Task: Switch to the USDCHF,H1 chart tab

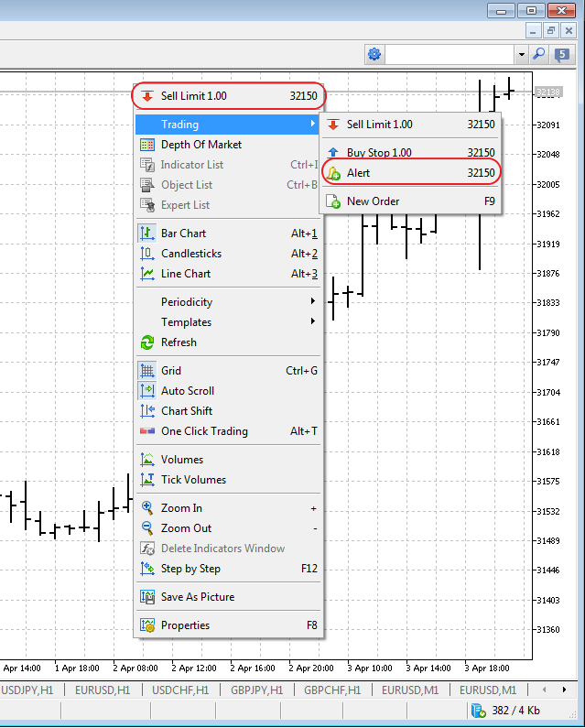Action: pyautogui.click(x=180, y=690)
